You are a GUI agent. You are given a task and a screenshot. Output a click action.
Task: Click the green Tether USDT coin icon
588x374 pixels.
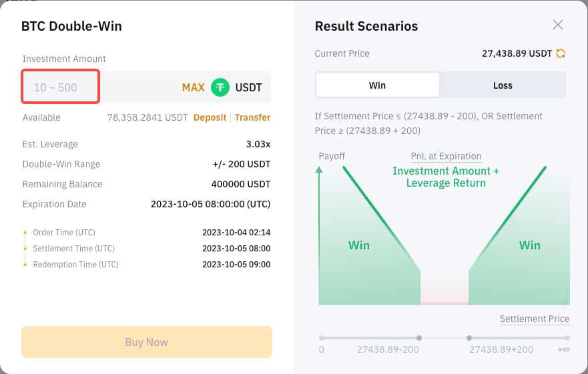pyautogui.click(x=220, y=87)
